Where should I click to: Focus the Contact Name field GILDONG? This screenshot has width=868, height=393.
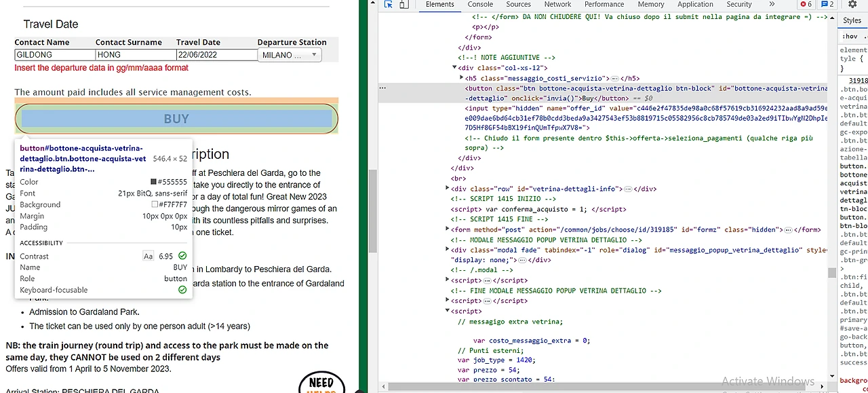[x=55, y=55]
